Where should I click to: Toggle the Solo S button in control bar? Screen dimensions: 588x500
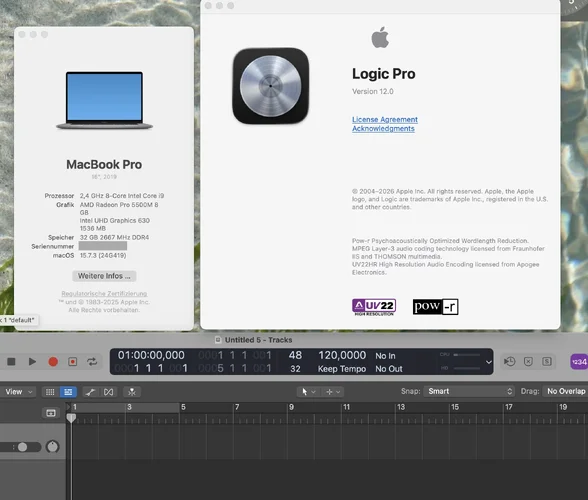click(x=547, y=361)
